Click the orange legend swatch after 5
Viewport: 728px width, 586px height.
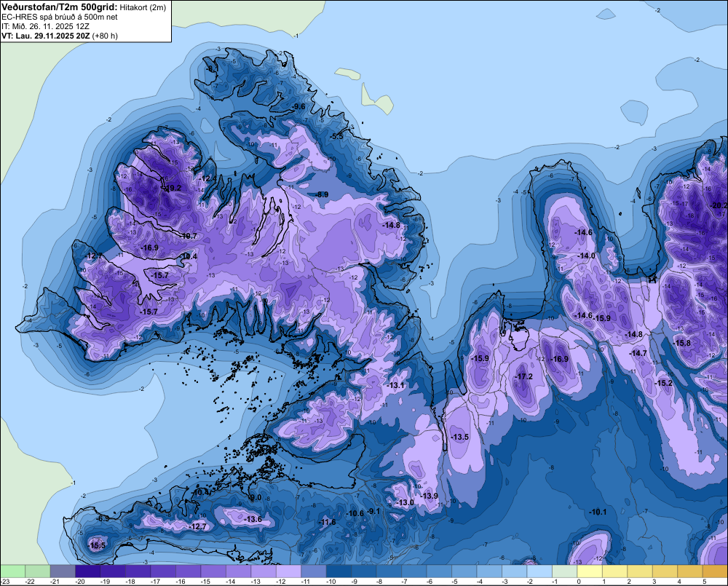[715, 571]
